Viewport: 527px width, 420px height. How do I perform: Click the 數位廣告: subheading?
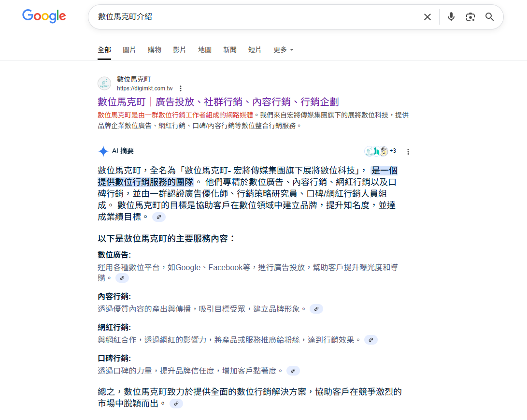click(114, 255)
